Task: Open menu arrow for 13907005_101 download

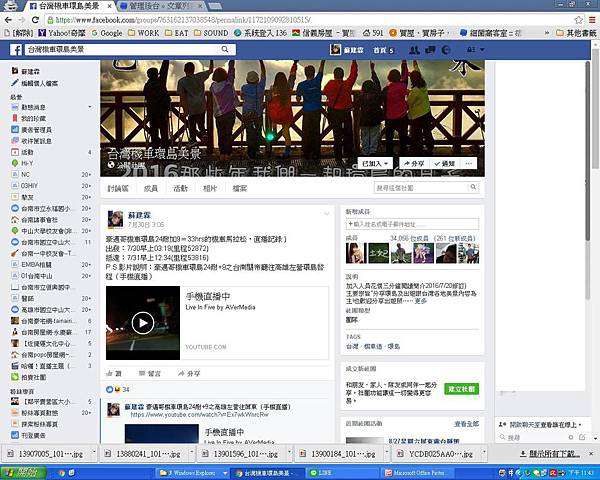Action: click(94, 453)
